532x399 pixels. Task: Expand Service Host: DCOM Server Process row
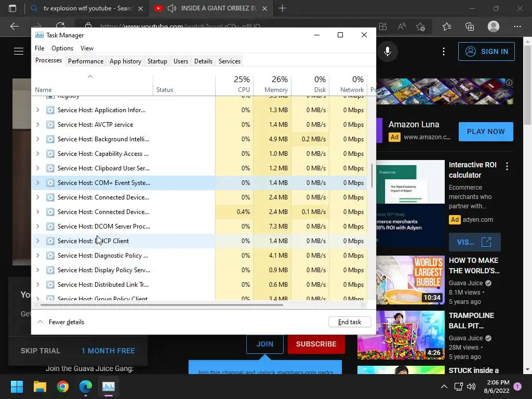pos(37,227)
